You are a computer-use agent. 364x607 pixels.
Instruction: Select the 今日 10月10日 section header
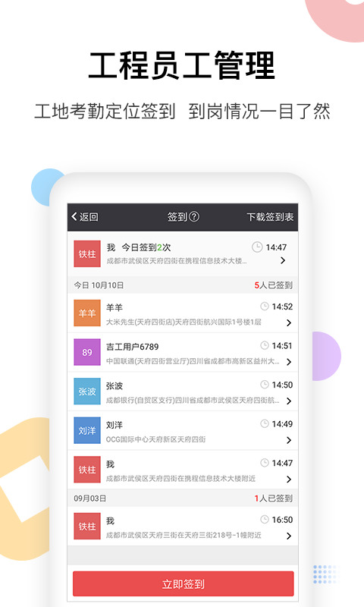[183, 285]
